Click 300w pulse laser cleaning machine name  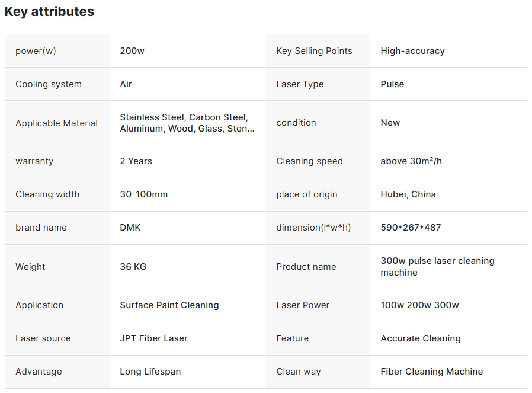coord(437,267)
